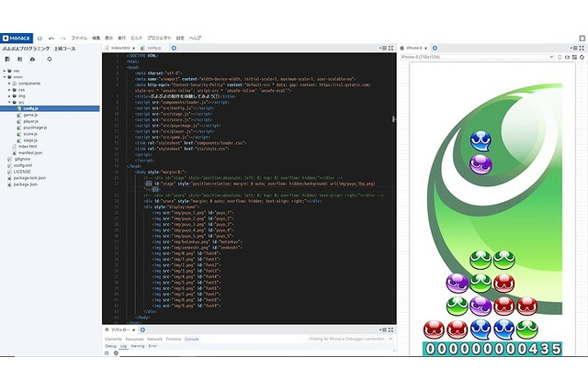Image resolution: width=588 pixels, height=391 pixels.
Task: Click the clear console icon in debugger
Action: tap(116, 353)
